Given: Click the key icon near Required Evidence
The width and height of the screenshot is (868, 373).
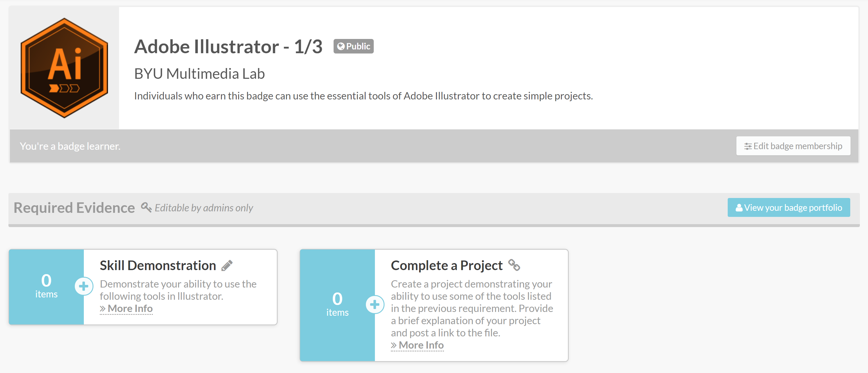Looking at the screenshot, I should [x=146, y=207].
